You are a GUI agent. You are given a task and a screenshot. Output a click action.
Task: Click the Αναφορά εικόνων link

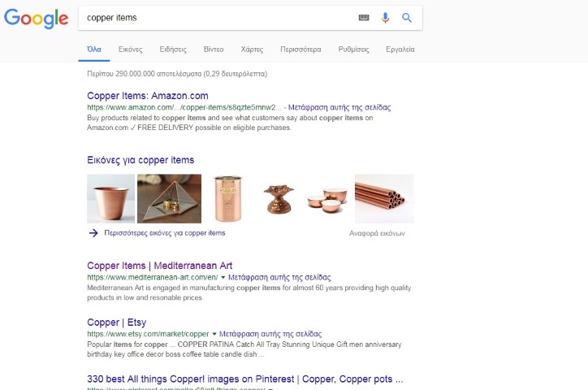[x=377, y=233]
